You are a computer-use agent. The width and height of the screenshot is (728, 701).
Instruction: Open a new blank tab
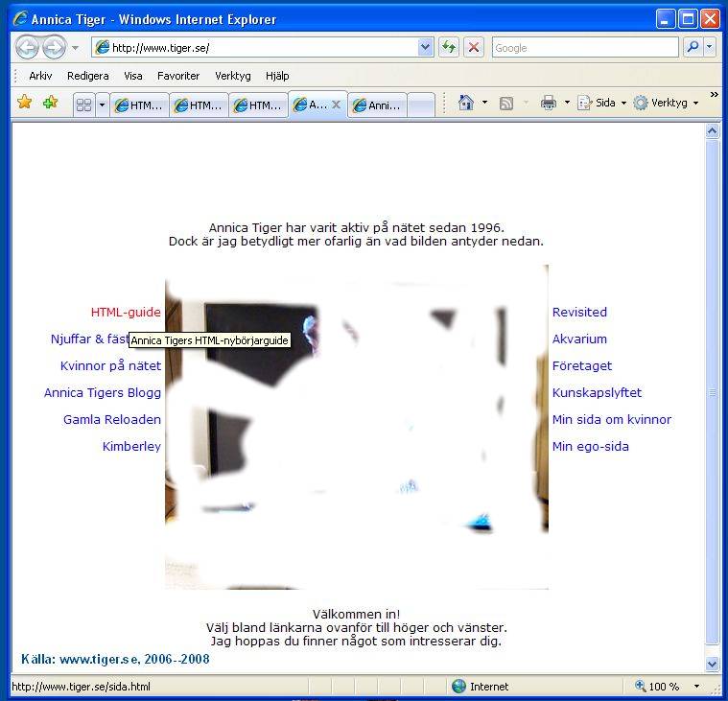421,105
